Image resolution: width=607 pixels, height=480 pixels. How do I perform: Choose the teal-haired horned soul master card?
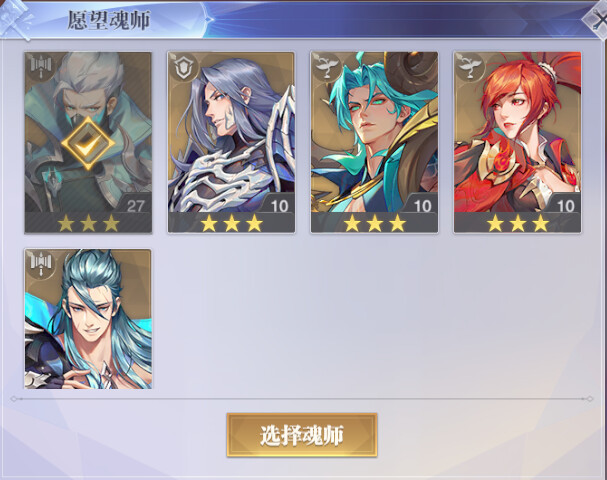coord(374,142)
